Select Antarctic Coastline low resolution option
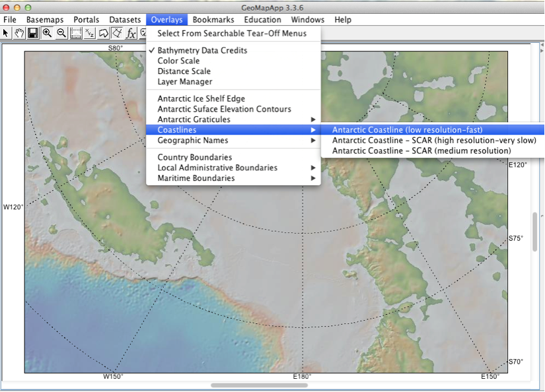545x392 pixels. pos(406,129)
